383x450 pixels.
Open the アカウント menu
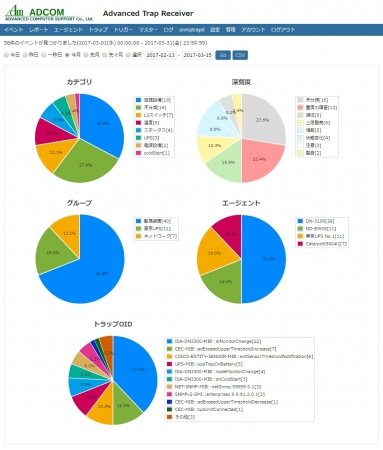coord(253,30)
